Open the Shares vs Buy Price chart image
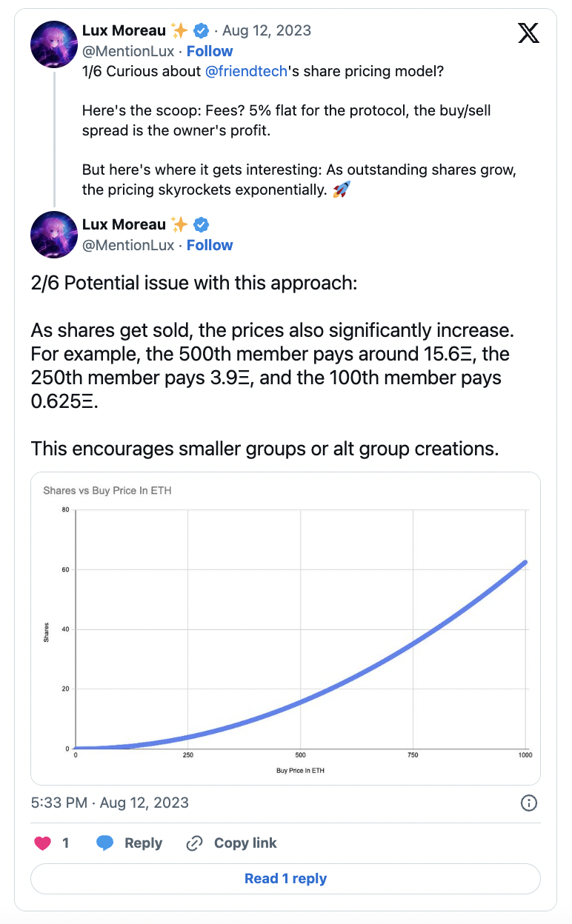The image size is (572, 924). [285, 628]
